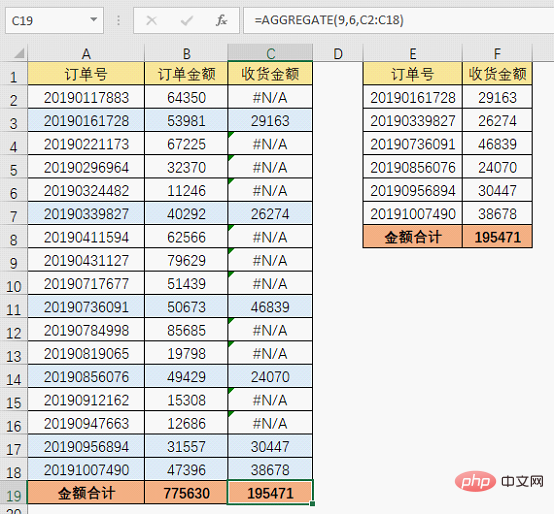Select total cell 775630

186,493
